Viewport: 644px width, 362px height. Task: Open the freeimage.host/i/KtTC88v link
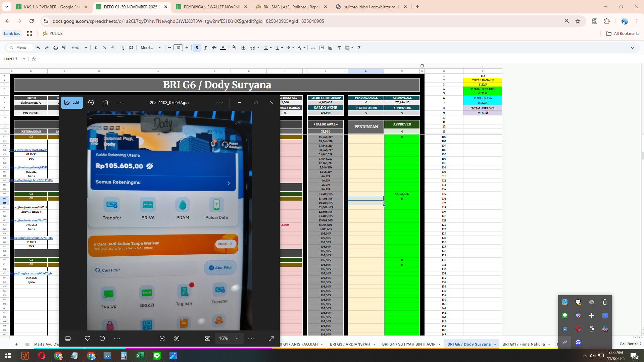32,180
